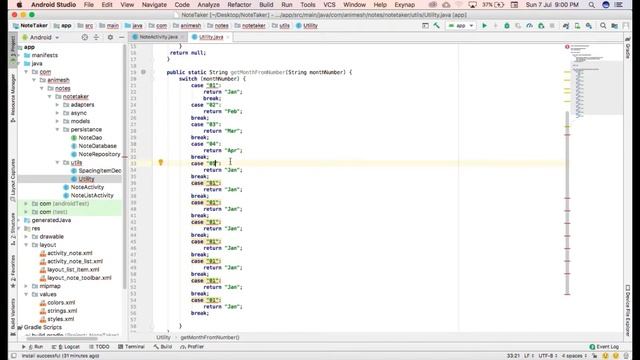640x360 pixels.
Task: Collapse the values resource folder
Action: click(x=26, y=294)
